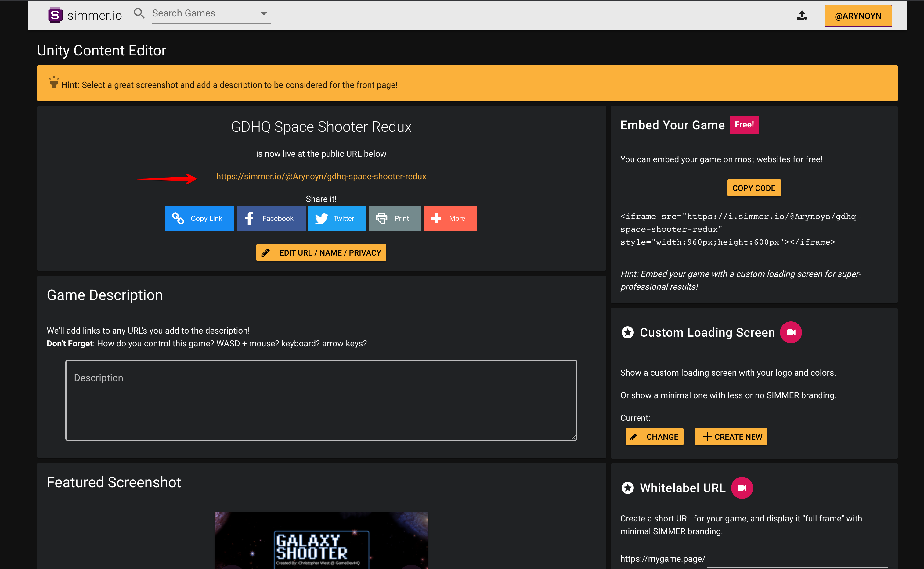This screenshot has width=924, height=569.
Task: Share the game on Facebook
Action: coord(271,218)
